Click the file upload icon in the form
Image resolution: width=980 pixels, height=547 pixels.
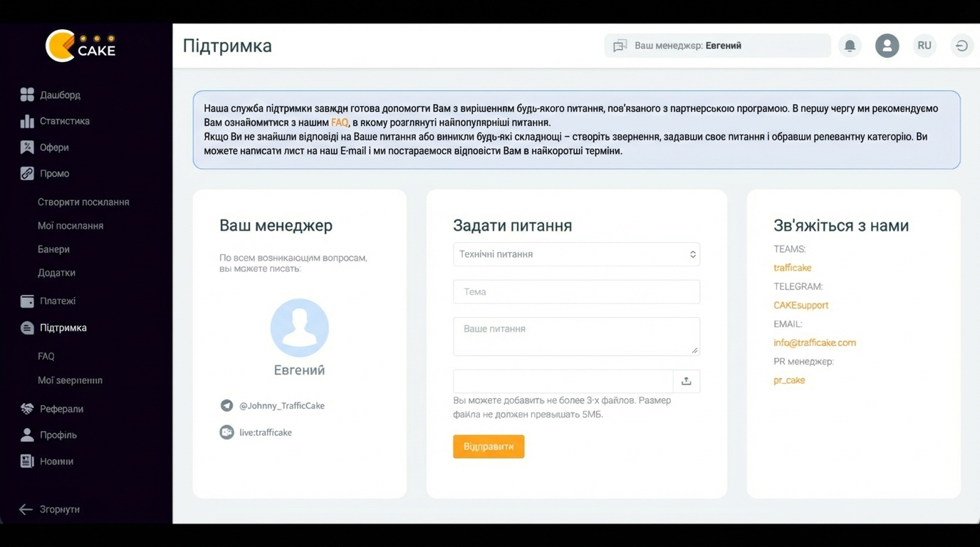coord(686,381)
